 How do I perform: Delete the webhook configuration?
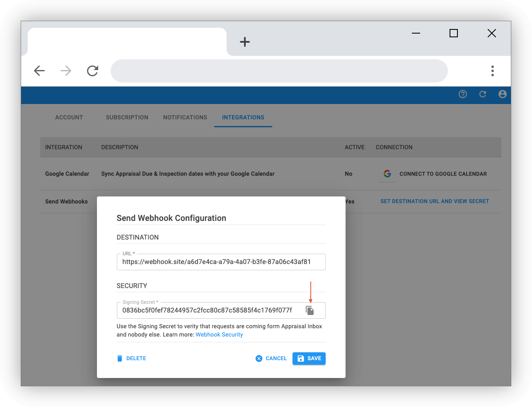pyautogui.click(x=131, y=359)
